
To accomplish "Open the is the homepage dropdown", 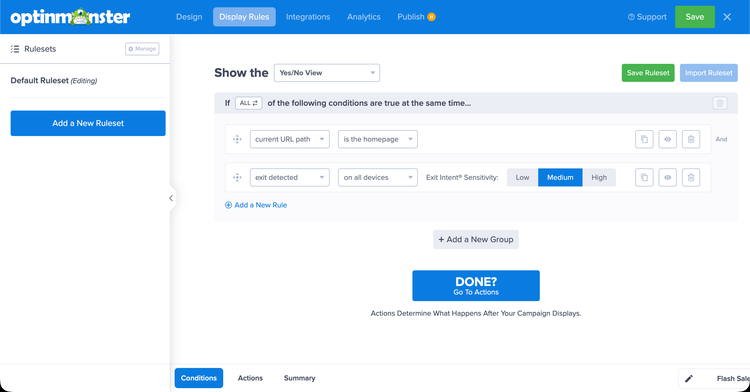I will click(x=377, y=139).
